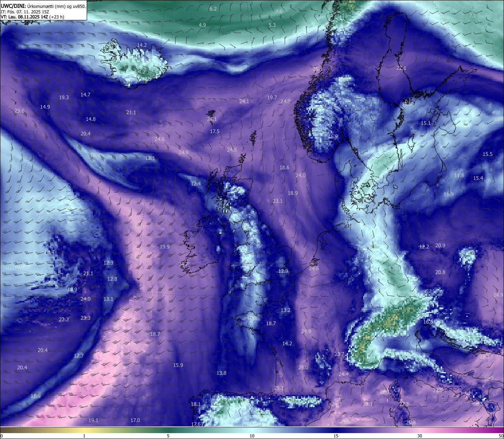Click the '19.9' value label
504x439 pixels.
[165, 246]
